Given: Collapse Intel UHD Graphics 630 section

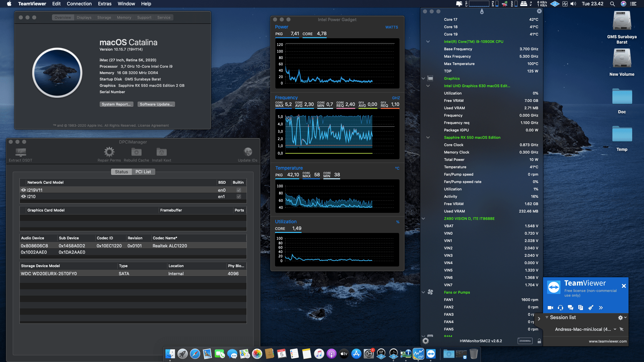Looking at the screenshot, I should click(428, 86).
